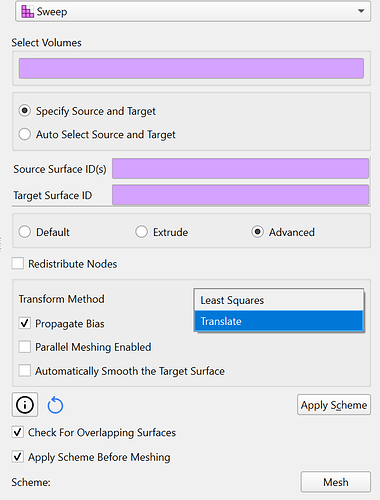Select the Advanced radio button
The width and height of the screenshot is (380, 500).
[x=257, y=232]
